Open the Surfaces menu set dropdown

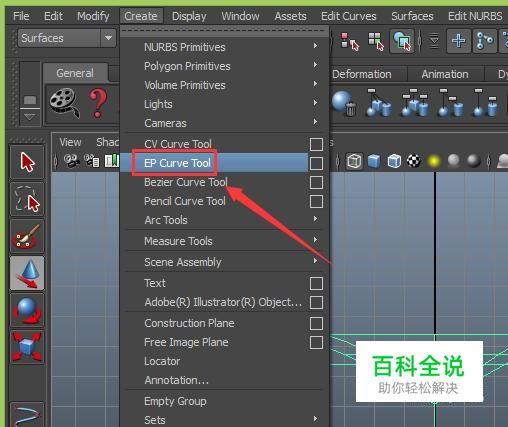(67, 38)
